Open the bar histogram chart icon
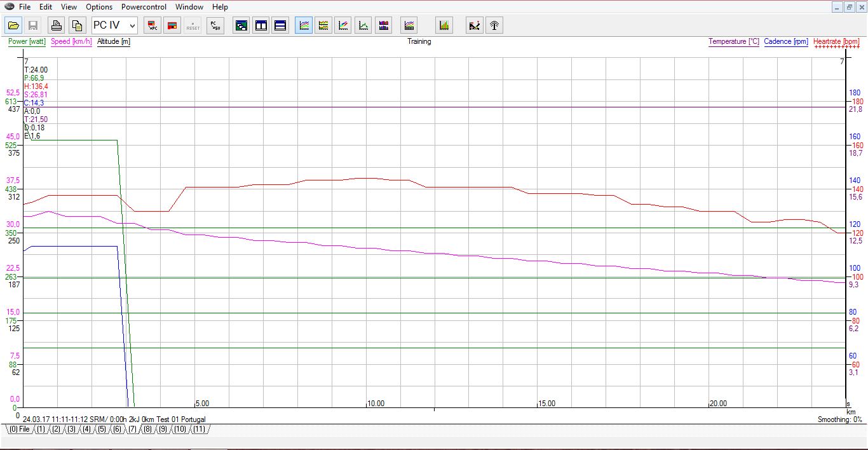The height and width of the screenshot is (450, 868). click(x=444, y=25)
